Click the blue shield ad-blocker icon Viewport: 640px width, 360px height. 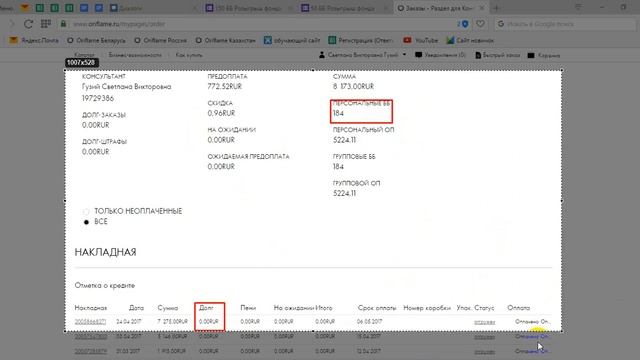[x=464, y=24]
